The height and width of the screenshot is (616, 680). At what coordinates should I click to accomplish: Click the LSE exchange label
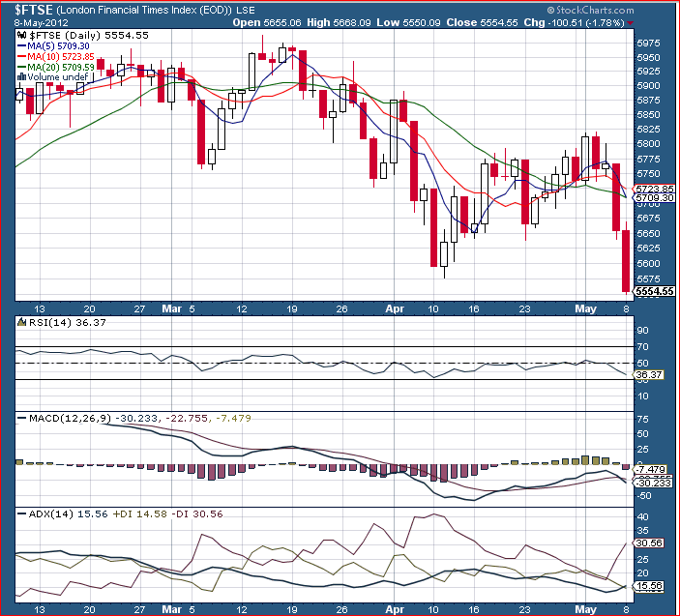246,10
